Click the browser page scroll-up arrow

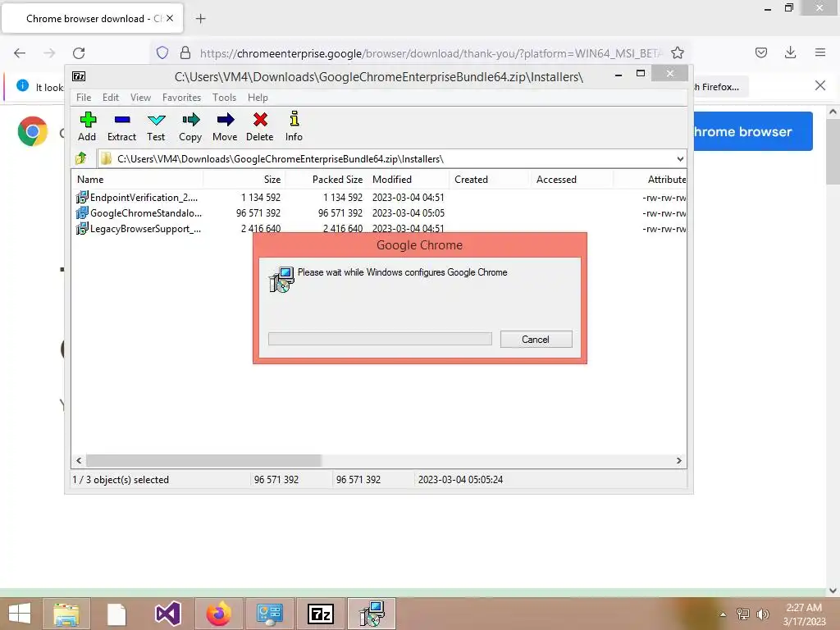pos(833,112)
